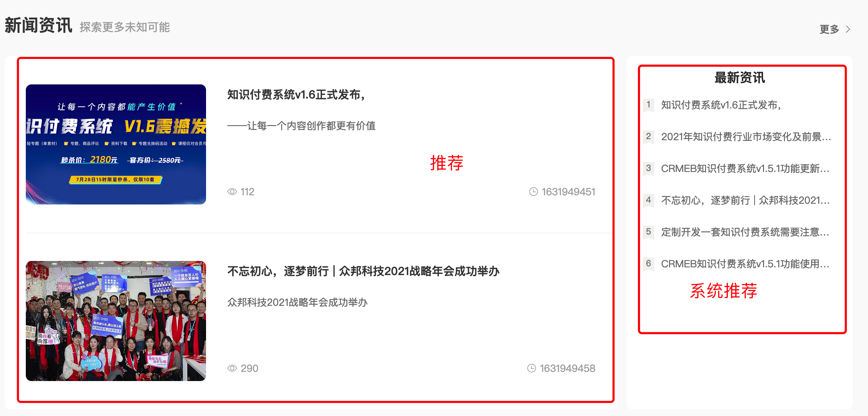Click the clock icon beside 1631949451
The image size is (868, 416).
[x=533, y=192]
